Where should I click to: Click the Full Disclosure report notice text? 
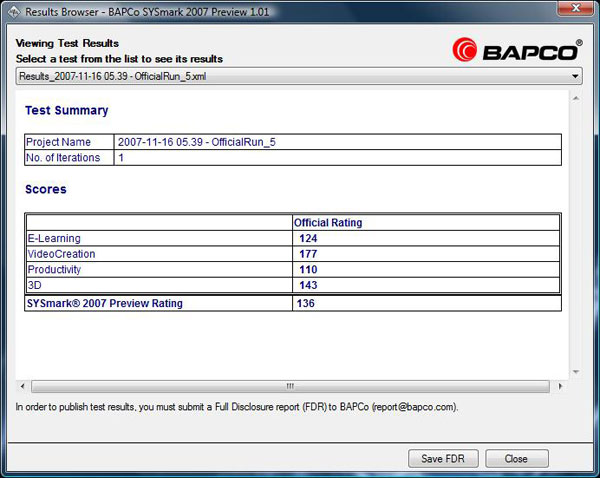pyautogui.click(x=237, y=407)
